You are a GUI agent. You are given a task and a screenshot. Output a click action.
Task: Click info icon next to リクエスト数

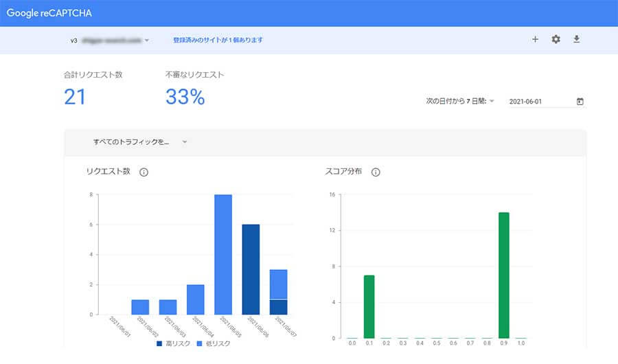point(144,172)
